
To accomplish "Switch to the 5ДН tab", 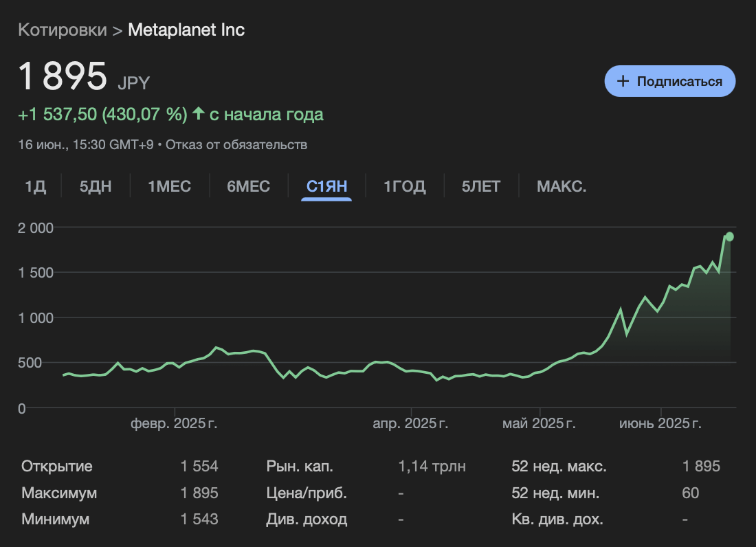I will [x=96, y=186].
